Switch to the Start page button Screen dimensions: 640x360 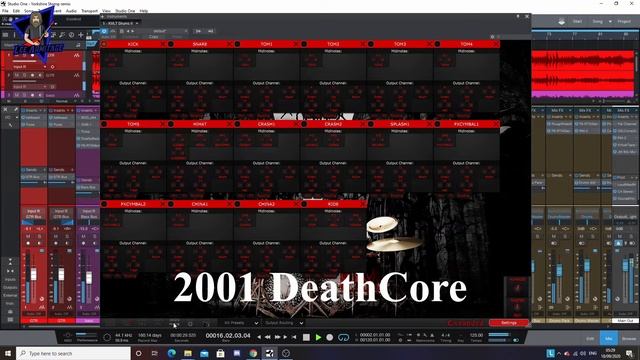point(577,21)
